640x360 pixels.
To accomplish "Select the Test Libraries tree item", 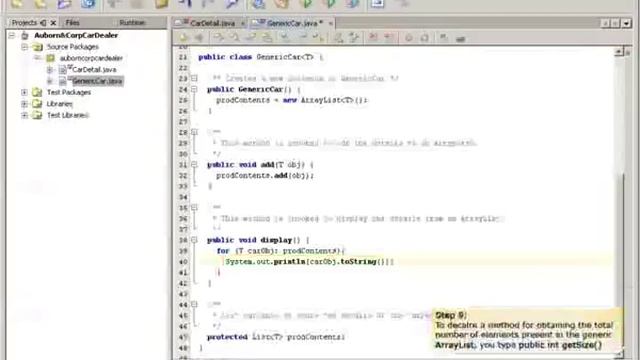I will pos(68,116).
